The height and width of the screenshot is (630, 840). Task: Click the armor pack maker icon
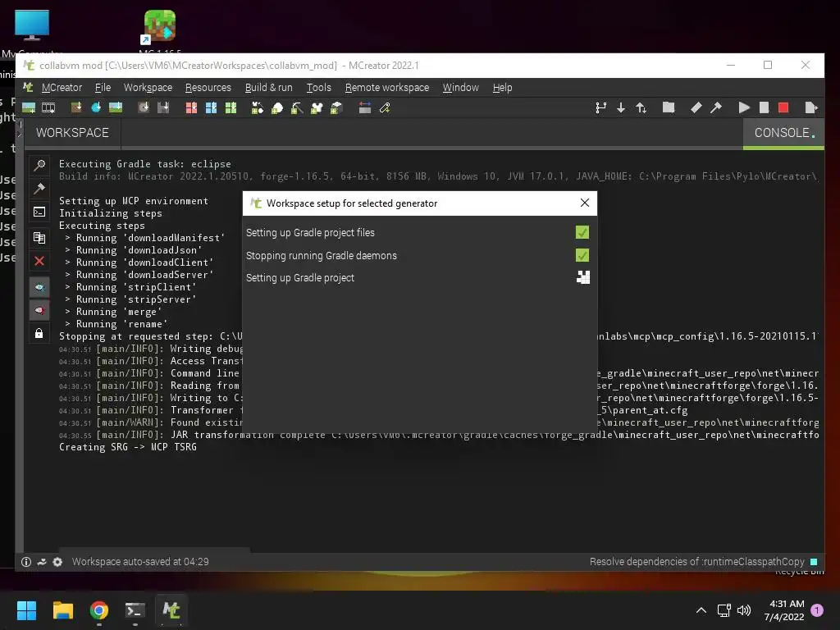click(317, 108)
